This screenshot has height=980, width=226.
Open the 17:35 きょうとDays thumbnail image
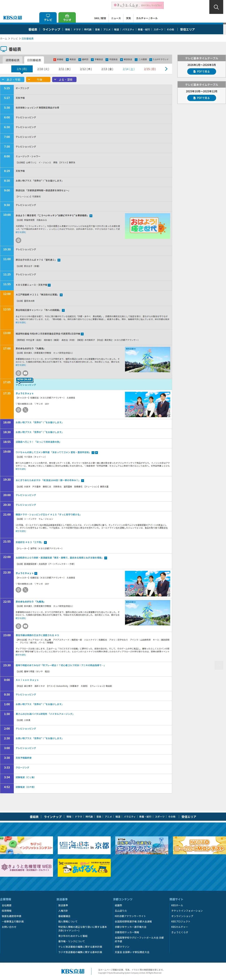(147, 404)
